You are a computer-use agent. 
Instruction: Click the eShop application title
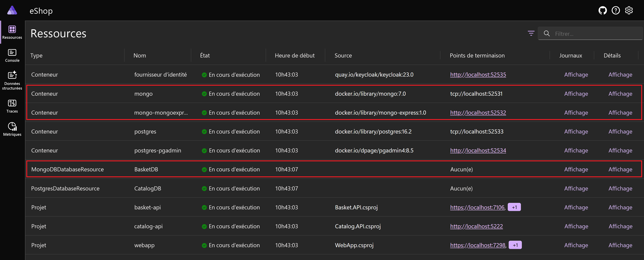(x=41, y=11)
